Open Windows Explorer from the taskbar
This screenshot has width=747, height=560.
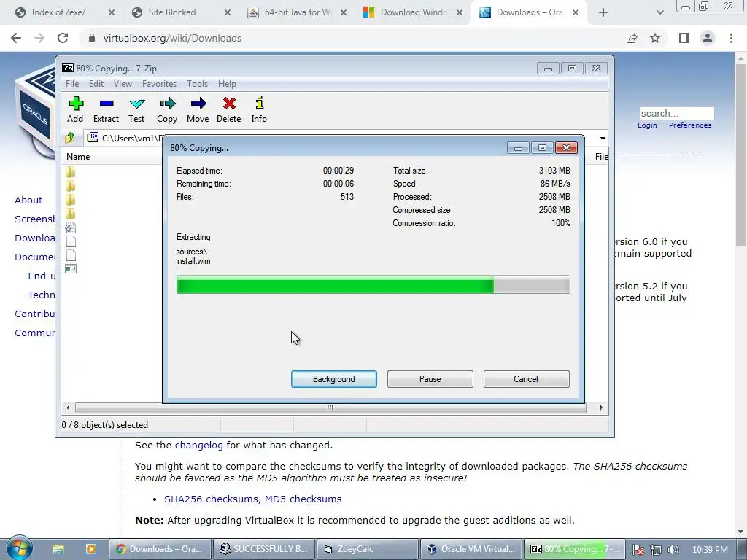coord(58,549)
